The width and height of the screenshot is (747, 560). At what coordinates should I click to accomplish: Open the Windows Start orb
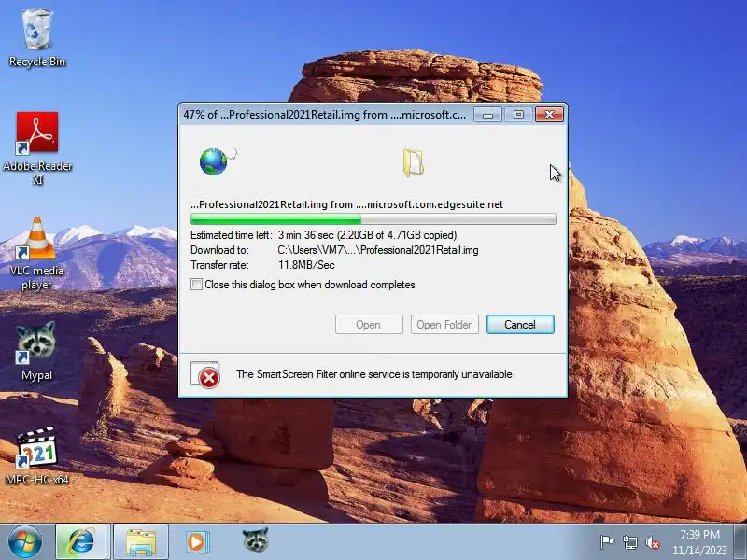(24, 542)
